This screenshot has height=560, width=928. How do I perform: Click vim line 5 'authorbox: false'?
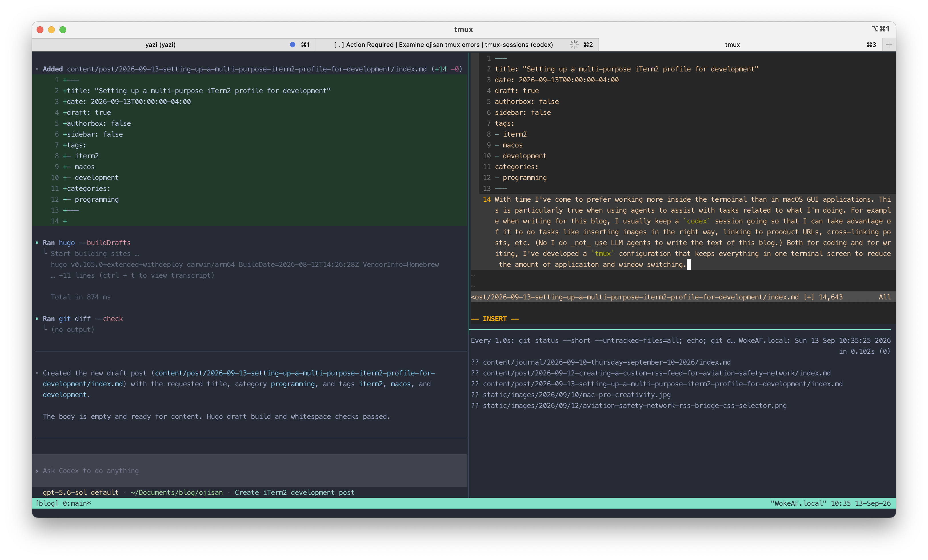[527, 102]
